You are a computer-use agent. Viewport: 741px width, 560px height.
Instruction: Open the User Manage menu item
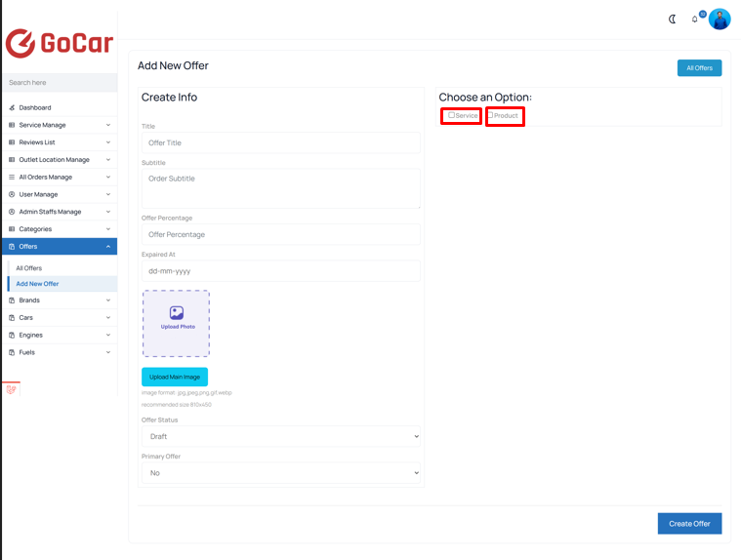point(60,194)
